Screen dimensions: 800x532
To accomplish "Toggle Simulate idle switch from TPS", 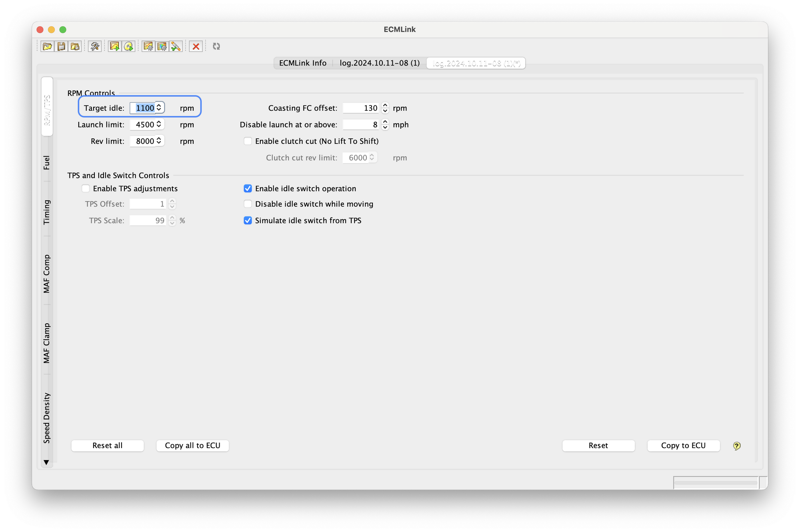I will [x=248, y=221].
